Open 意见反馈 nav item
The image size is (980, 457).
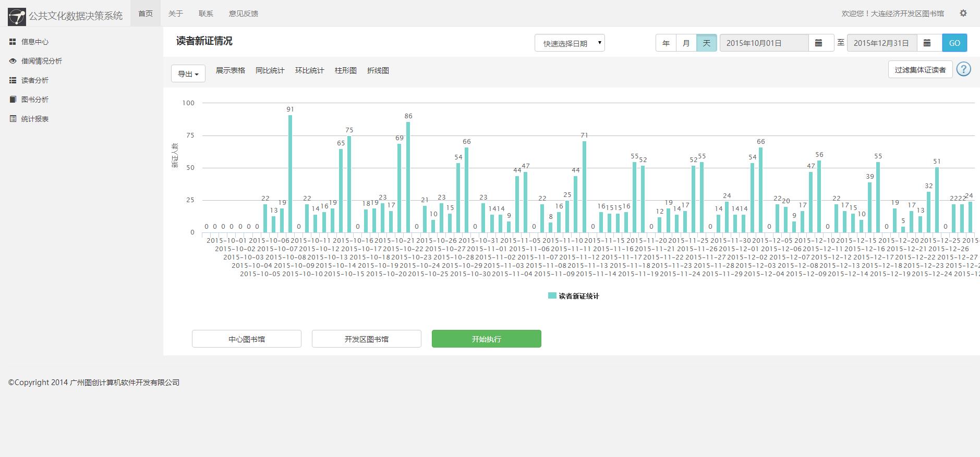coord(244,14)
